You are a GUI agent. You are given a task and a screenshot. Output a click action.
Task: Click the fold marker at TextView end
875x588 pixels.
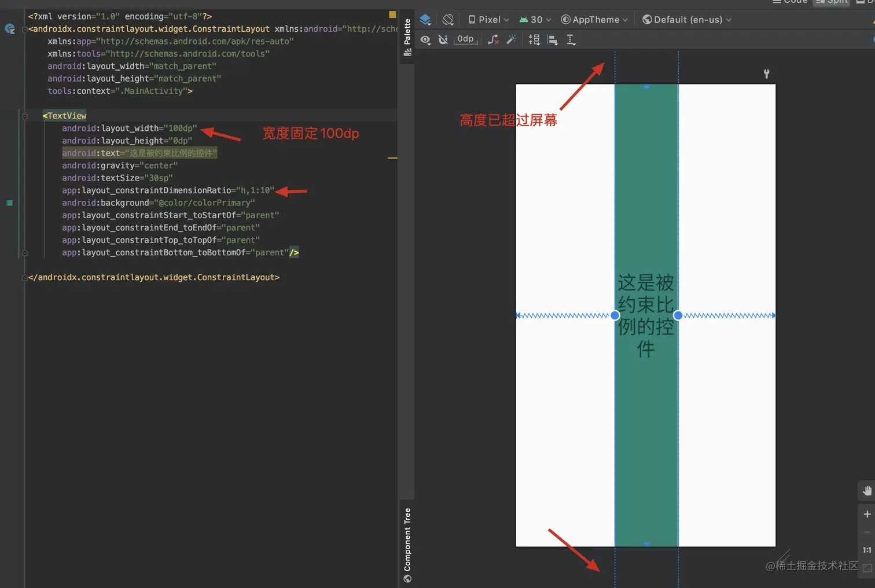pyautogui.click(x=25, y=253)
